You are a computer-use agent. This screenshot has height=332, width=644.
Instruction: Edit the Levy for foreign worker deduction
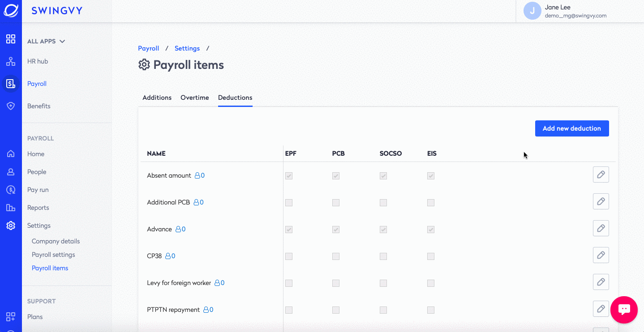click(x=601, y=282)
